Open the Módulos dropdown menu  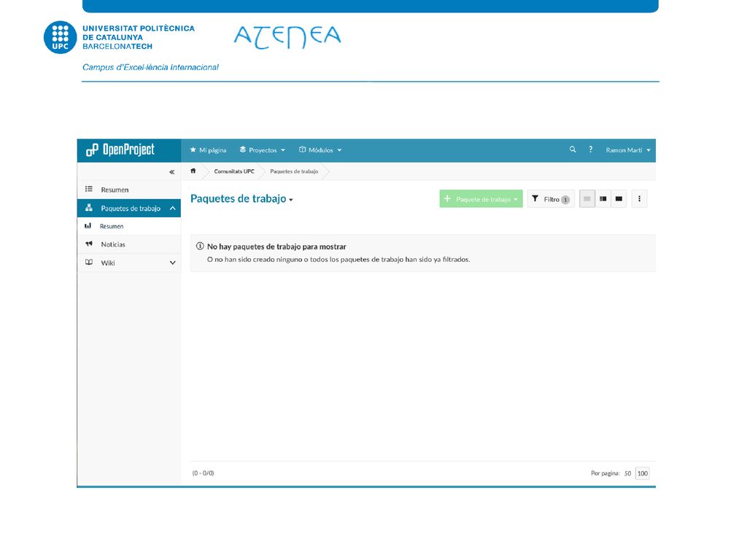320,150
